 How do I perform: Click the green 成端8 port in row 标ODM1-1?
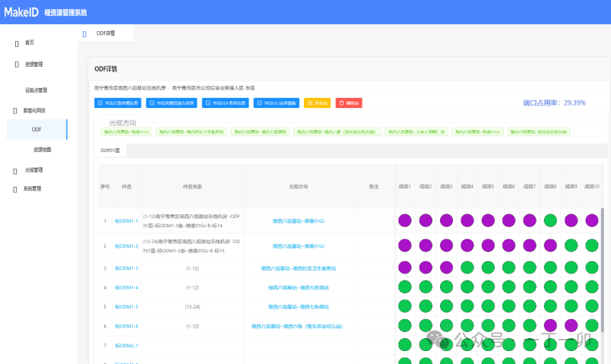(x=550, y=220)
